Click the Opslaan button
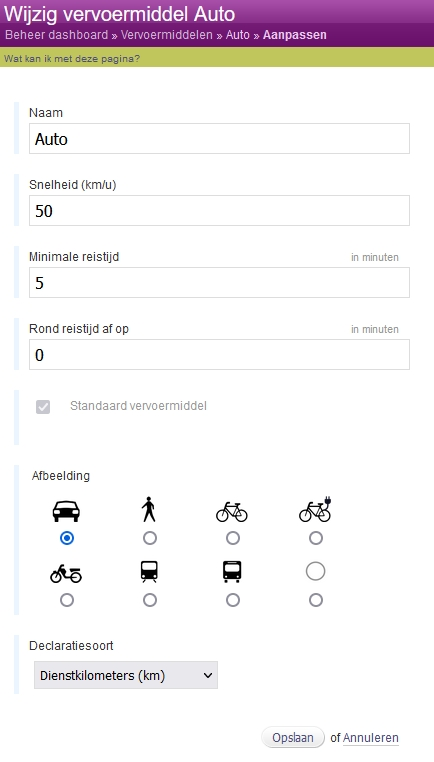Image resolution: width=434 pixels, height=762 pixels. [293, 737]
